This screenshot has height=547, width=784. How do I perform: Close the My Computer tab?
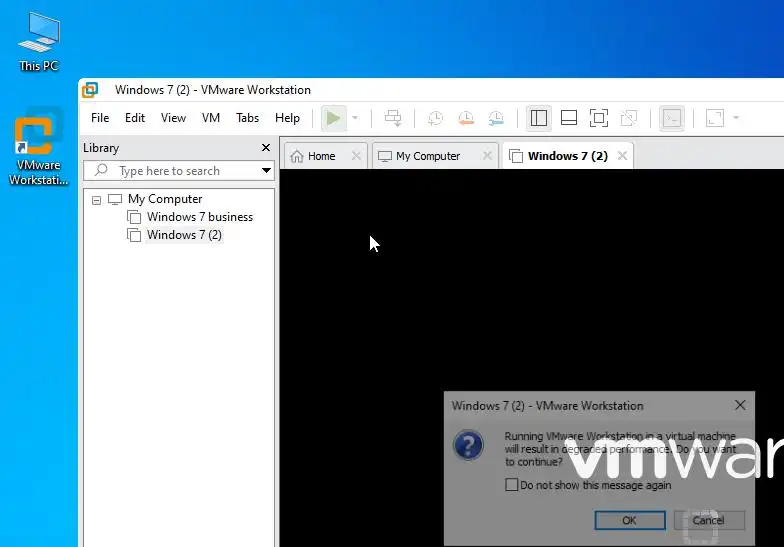tap(488, 156)
